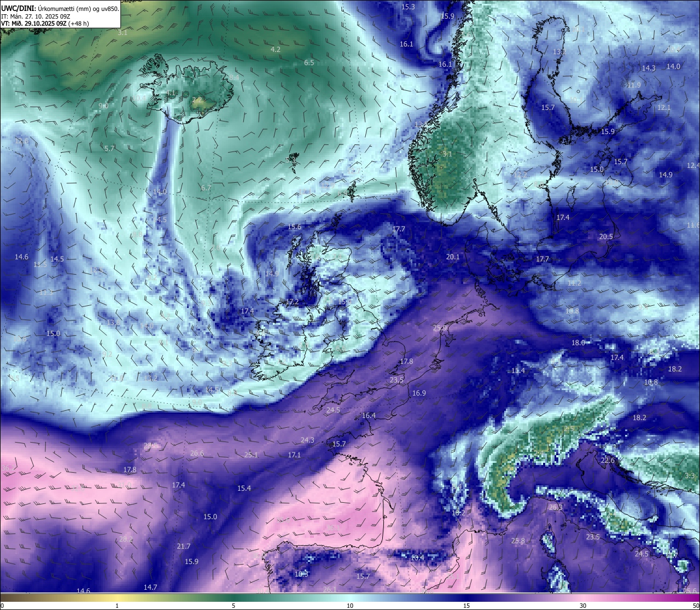Click the map value 12.4
This screenshot has width=700, height=610.
693,166
